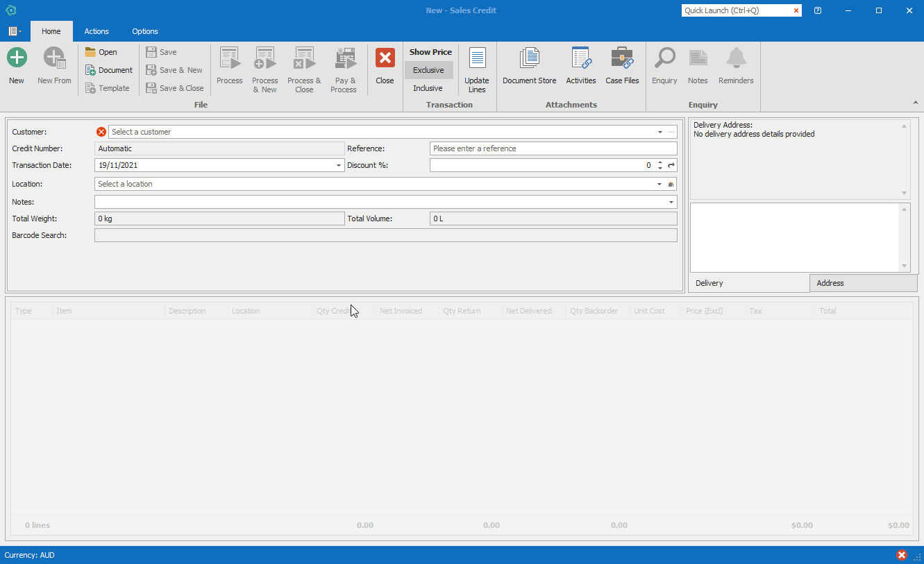Click the Open folder icon
The width and height of the screenshot is (924, 564).
click(91, 52)
